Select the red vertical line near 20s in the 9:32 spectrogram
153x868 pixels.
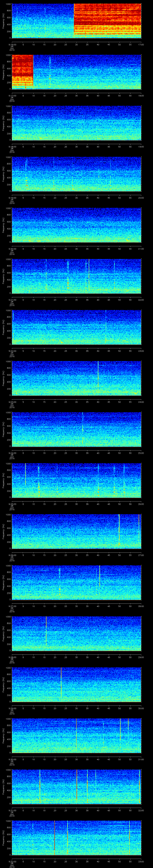click(55, 838)
